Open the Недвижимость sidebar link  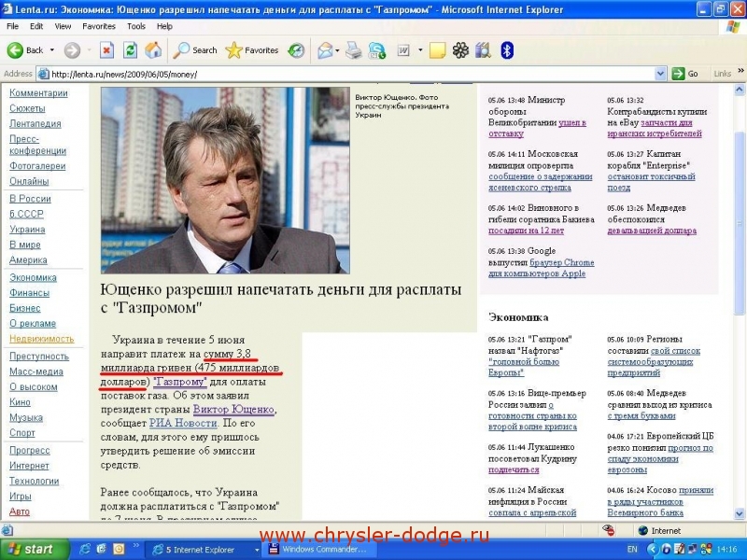(42, 339)
